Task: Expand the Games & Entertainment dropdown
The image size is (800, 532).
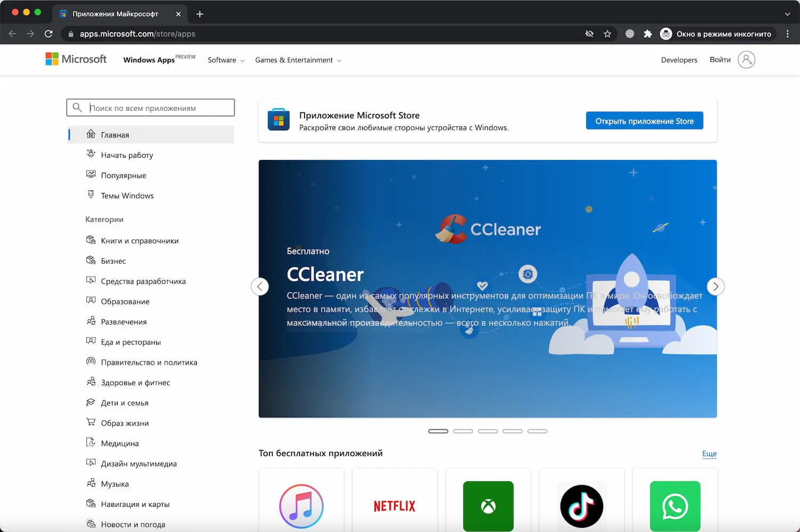Action: pyautogui.click(x=298, y=60)
